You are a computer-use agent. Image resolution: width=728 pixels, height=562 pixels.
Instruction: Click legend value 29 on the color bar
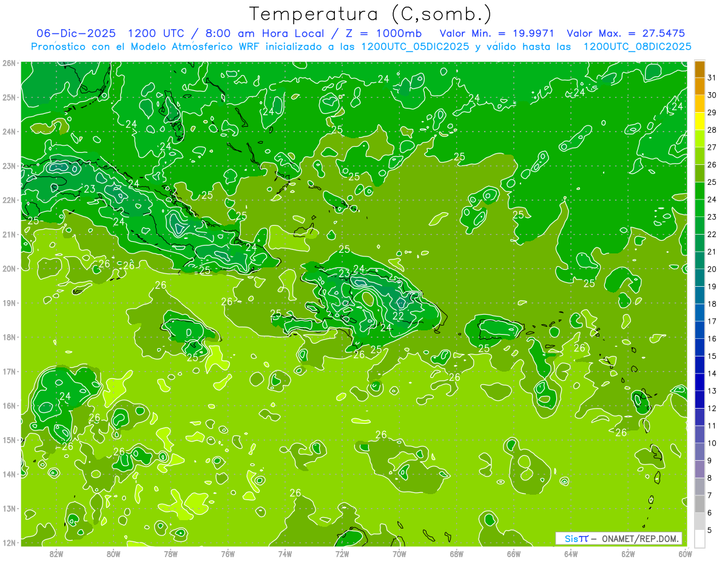tap(712, 113)
